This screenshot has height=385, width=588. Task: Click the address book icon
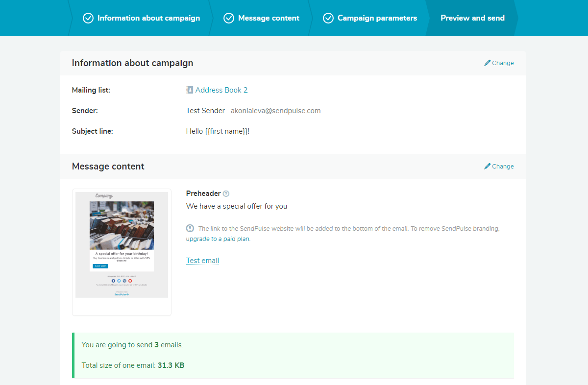point(190,90)
